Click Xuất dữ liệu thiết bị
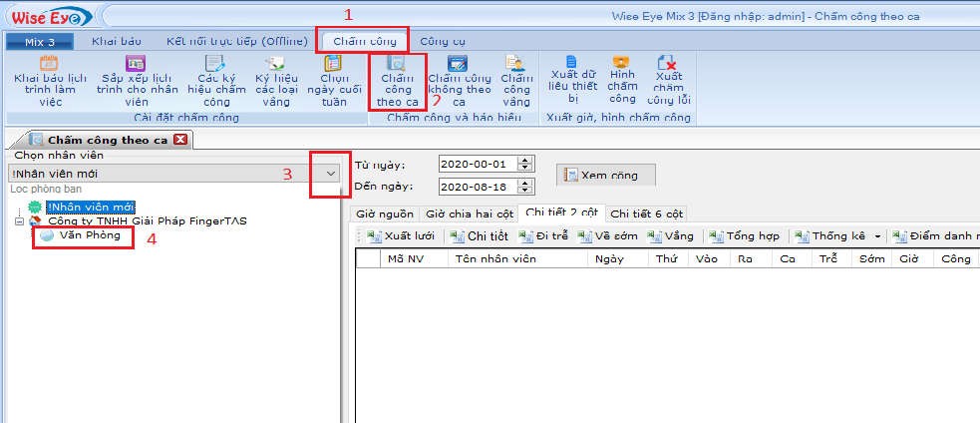 coord(571,80)
